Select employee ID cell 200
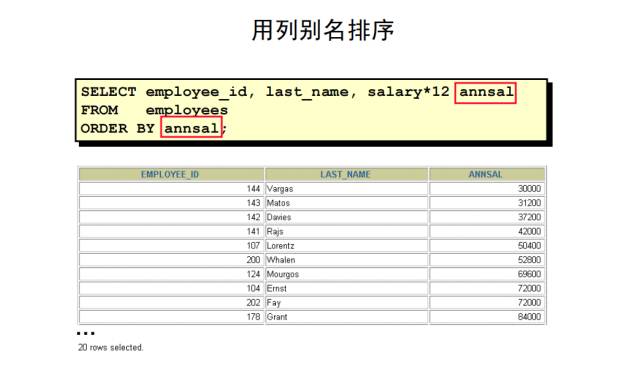Viewport: 635px width, 384px height. tap(171, 260)
